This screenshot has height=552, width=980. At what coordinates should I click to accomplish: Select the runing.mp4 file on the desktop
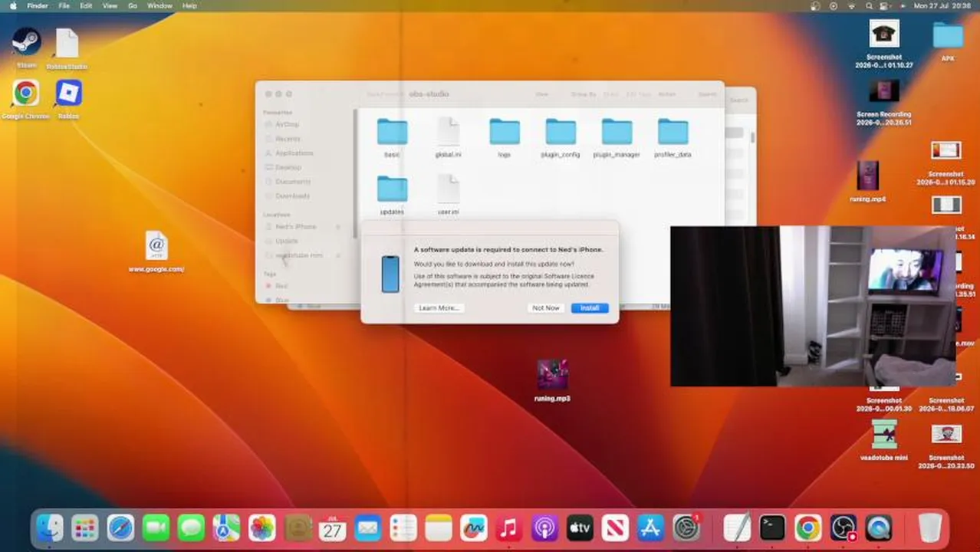pyautogui.click(x=867, y=176)
